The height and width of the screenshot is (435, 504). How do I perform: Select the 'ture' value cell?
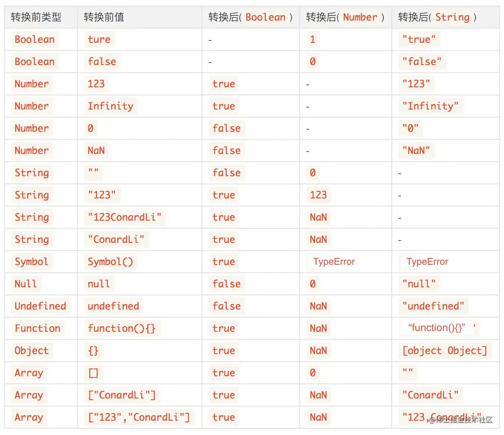pyautogui.click(x=99, y=39)
